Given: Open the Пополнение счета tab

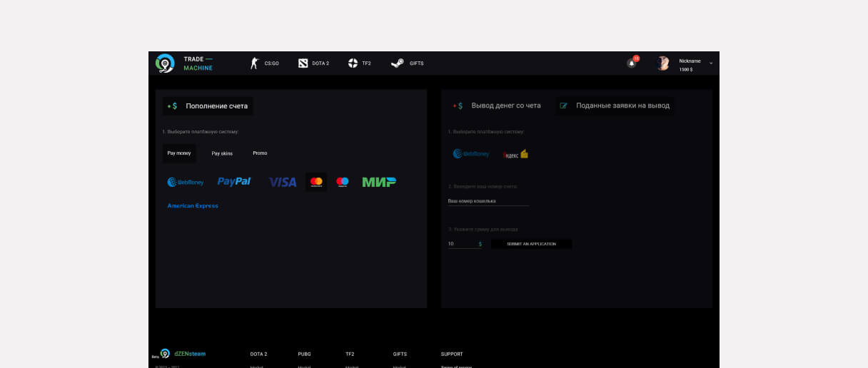Looking at the screenshot, I should pyautogui.click(x=208, y=106).
